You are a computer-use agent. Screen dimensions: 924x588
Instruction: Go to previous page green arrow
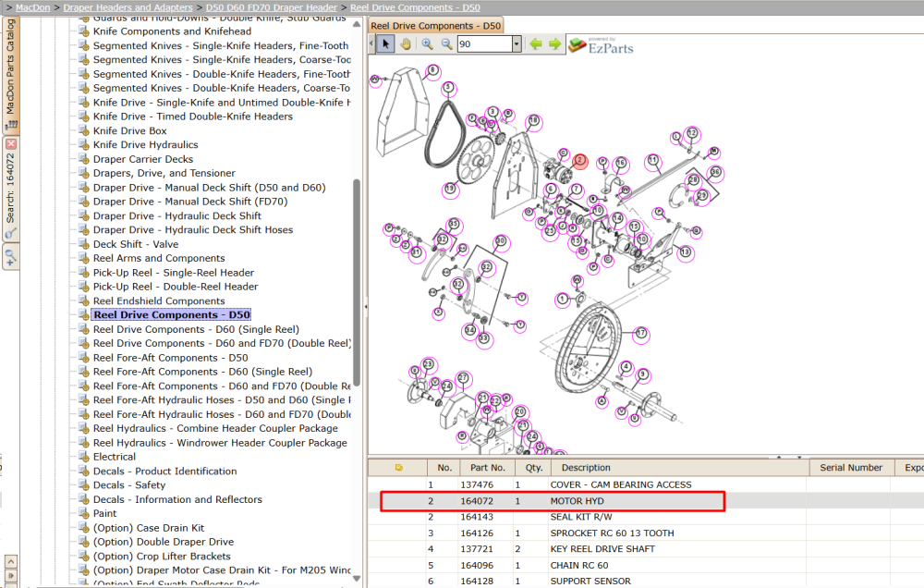coord(536,44)
